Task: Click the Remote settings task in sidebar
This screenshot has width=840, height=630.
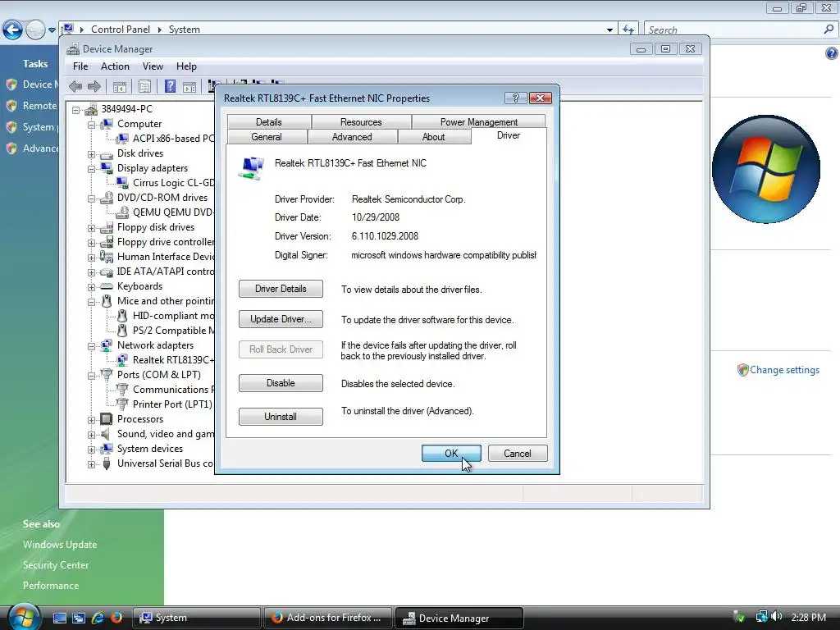Action: tap(39, 106)
